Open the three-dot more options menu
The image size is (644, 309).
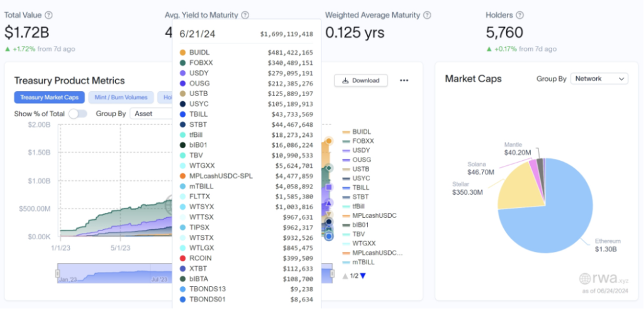(x=404, y=80)
